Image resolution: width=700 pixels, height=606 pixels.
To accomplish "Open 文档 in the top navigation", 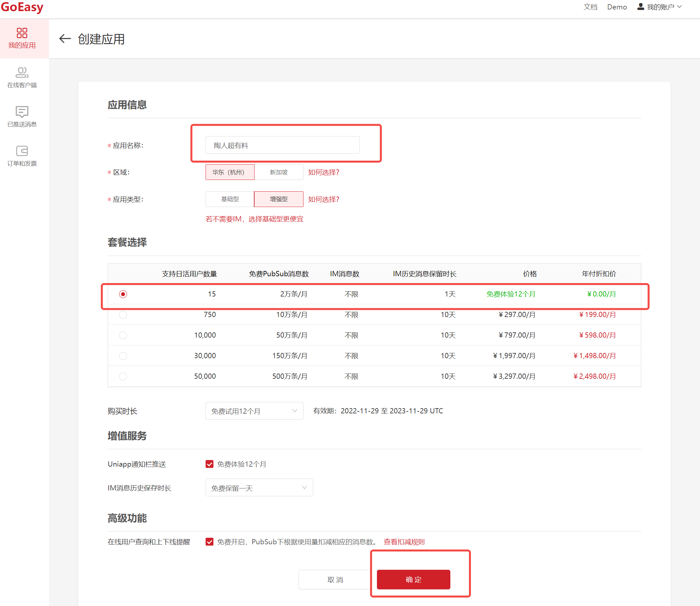I will tap(590, 7).
